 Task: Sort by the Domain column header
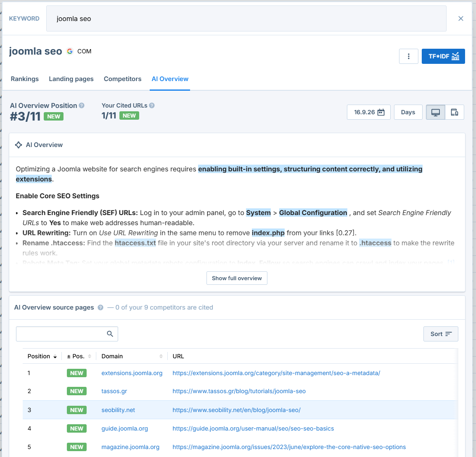click(132, 356)
